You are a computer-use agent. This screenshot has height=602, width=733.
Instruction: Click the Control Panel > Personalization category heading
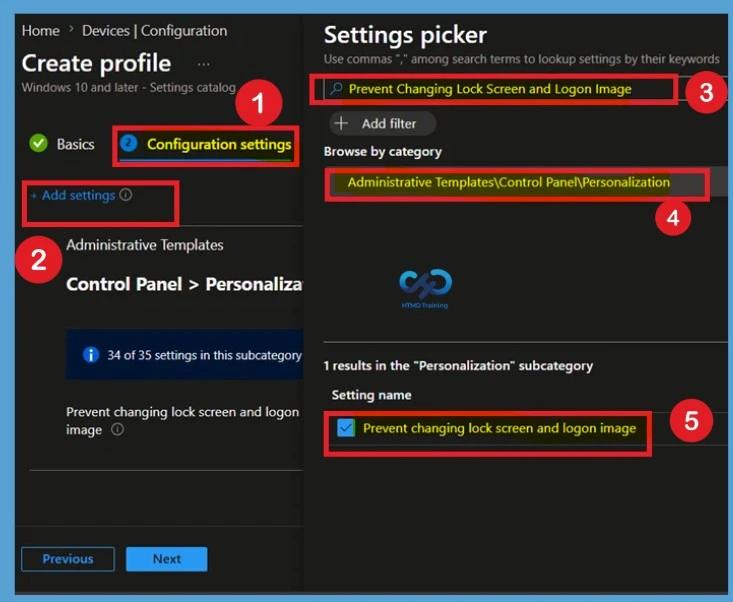pyautogui.click(x=184, y=284)
